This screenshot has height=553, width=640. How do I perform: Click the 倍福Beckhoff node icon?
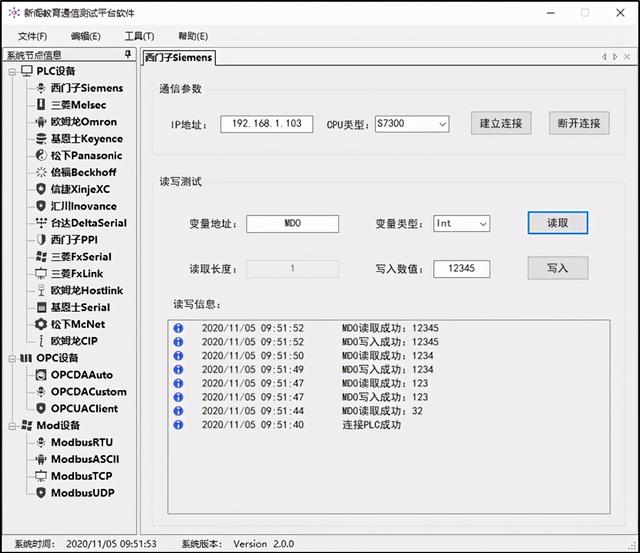40,173
